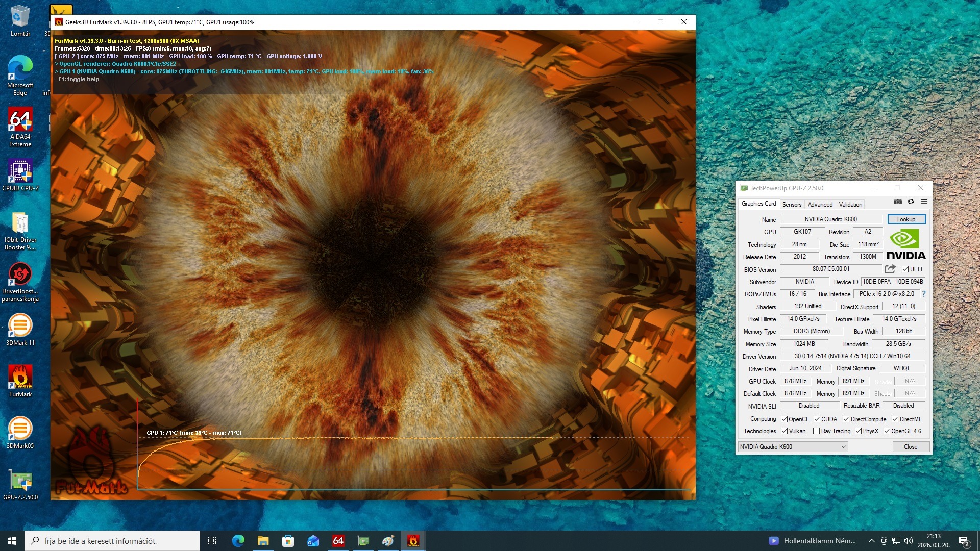Toggle the UEFI checkbox

click(x=905, y=269)
